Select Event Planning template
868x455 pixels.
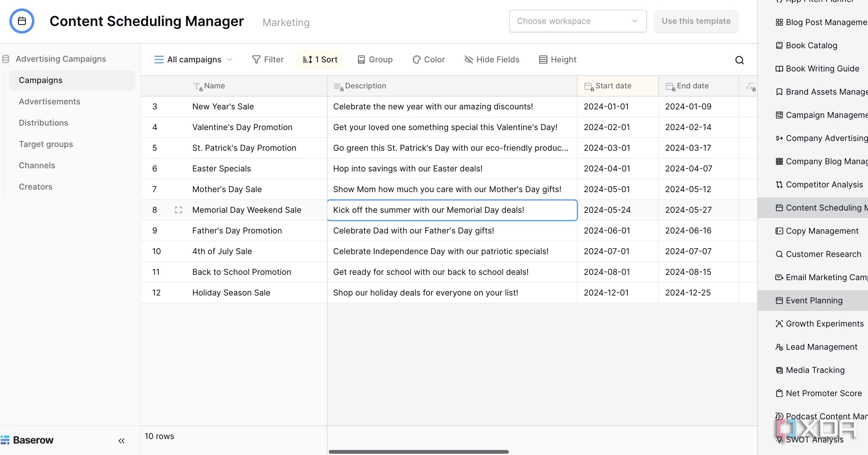[813, 301]
